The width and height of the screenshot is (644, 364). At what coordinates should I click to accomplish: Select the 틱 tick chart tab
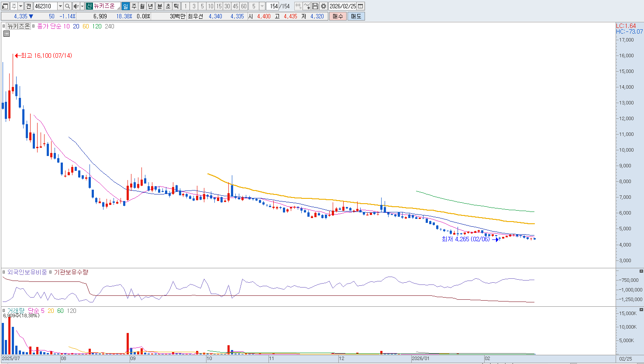[176, 6]
